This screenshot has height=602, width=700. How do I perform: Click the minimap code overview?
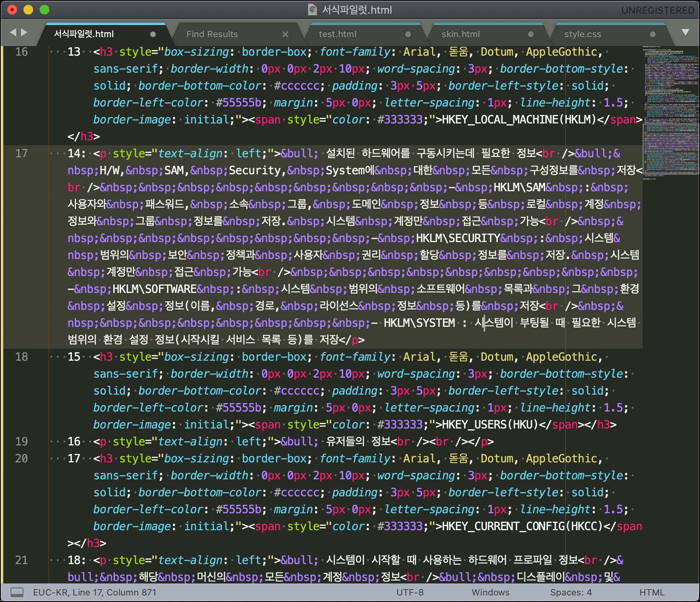(x=671, y=113)
